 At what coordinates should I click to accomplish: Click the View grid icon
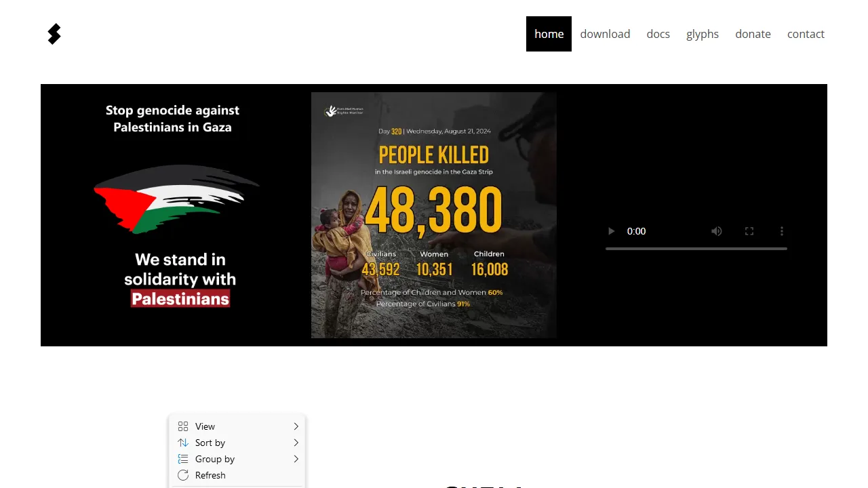pyautogui.click(x=183, y=426)
